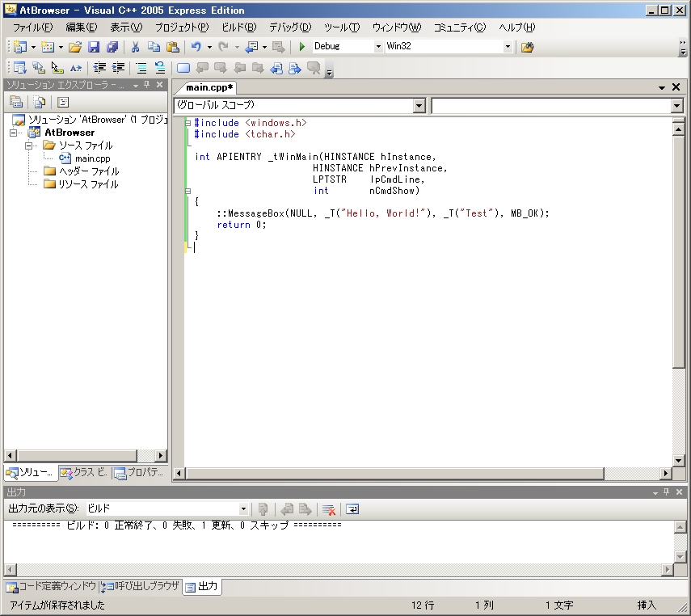Select the 出力 tab at the bottom

pos(202,586)
